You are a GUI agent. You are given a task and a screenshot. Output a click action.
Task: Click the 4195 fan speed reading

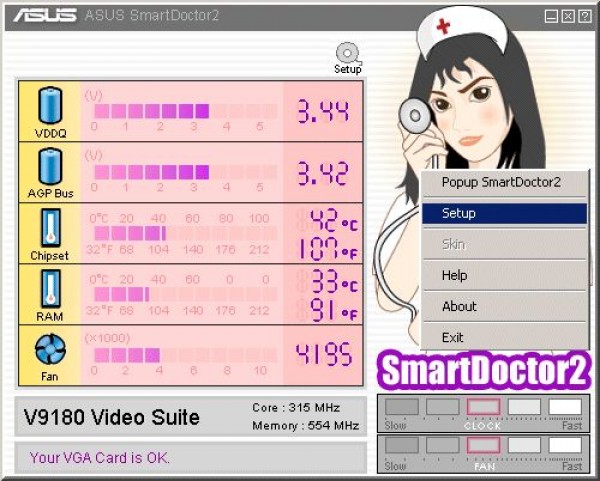pyautogui.click(x=324, y=354)
